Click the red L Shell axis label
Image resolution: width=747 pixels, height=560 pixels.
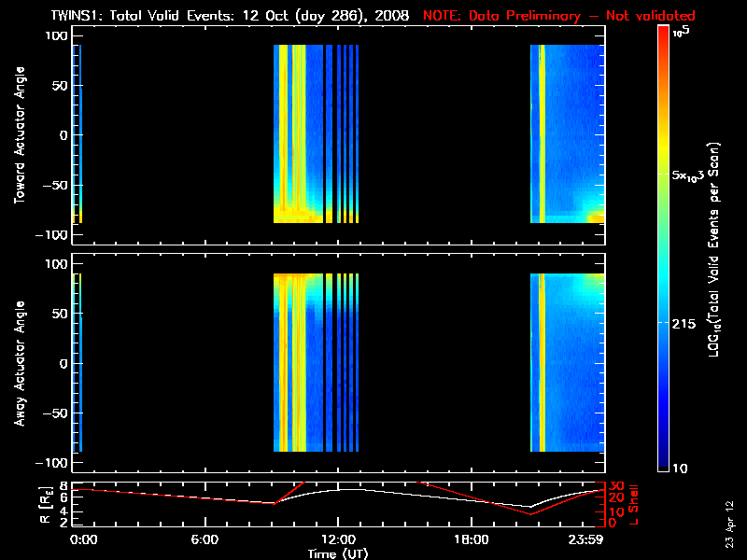coord(634,505)
